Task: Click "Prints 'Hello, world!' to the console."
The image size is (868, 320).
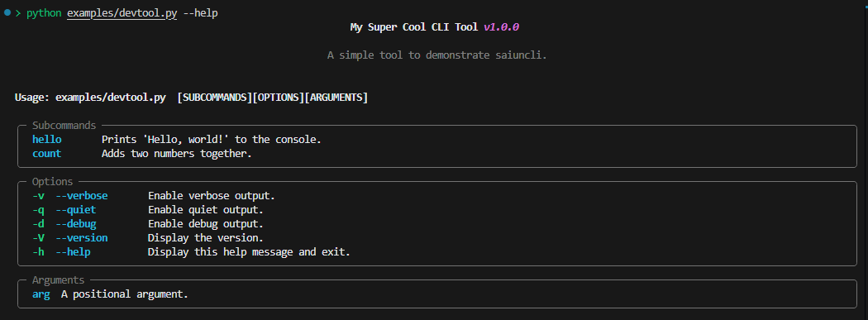Action: point(212,140)
